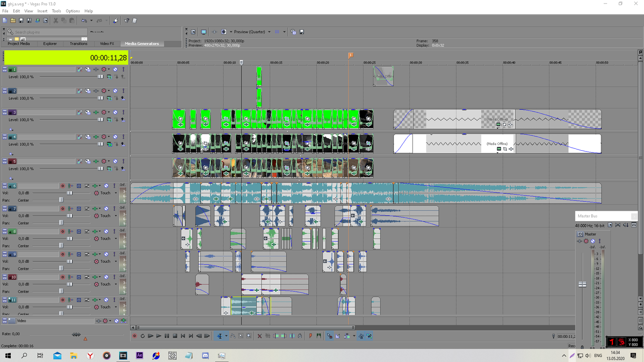Toggle preview overlays grid icon
Screen dimensions: 644x362
point(277,32)
